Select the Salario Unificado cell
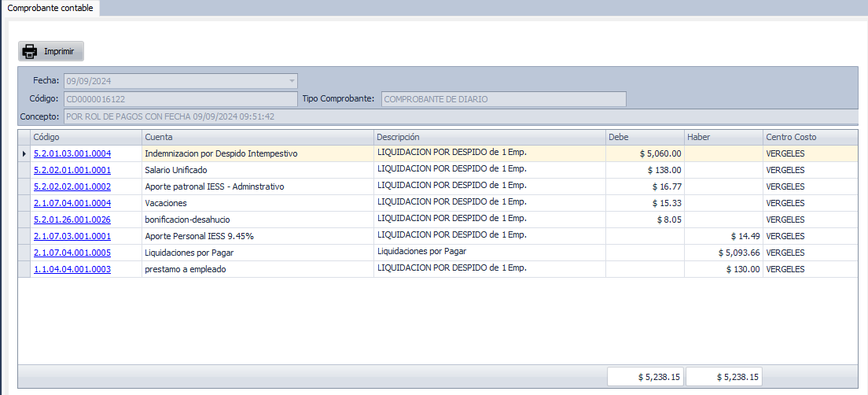Screen dimensions: 868x395 point(257,170)
